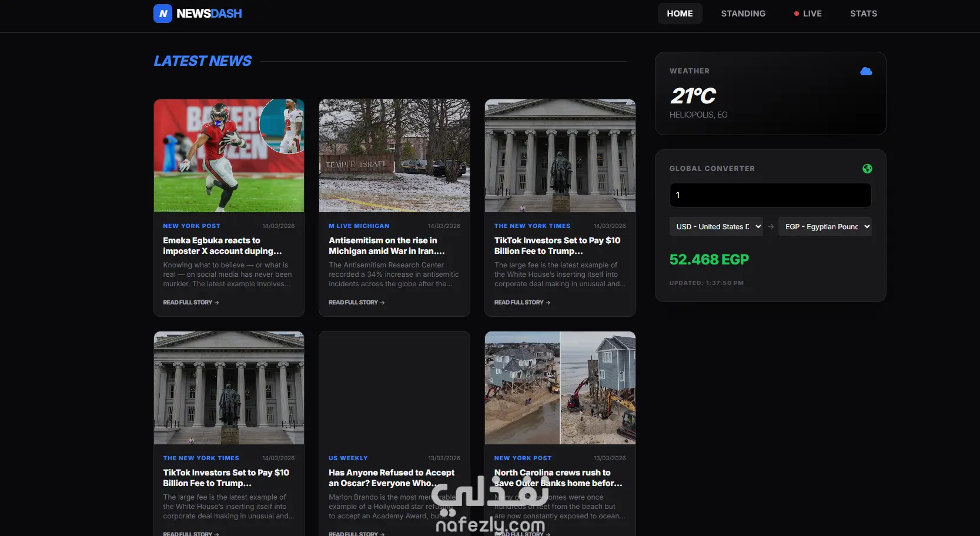Click the US WEEKLY source label
This screenshot has height=536, width=980.
[x=348, y=458]
